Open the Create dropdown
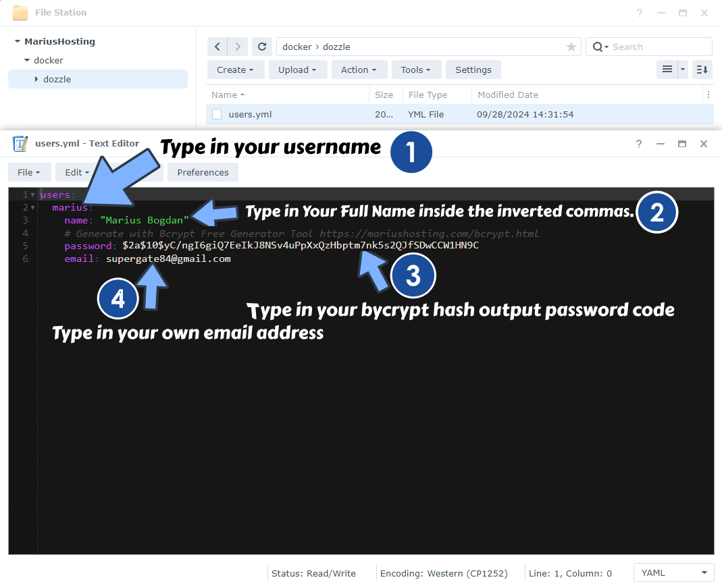Viewport: 722px width, 588px height. (235, 70)
